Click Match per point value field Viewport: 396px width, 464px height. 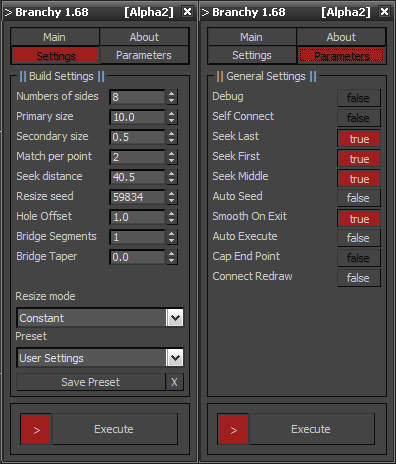coord(137,157)
